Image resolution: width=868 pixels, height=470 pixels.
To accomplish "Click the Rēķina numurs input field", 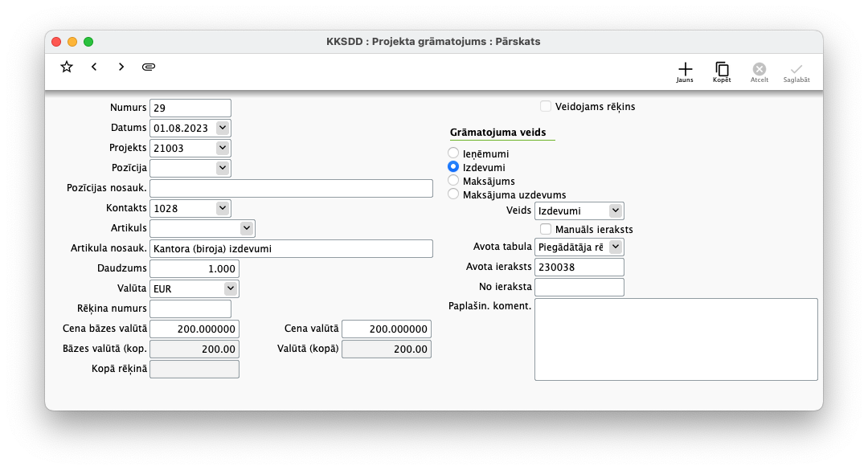I will coord(190,309).
